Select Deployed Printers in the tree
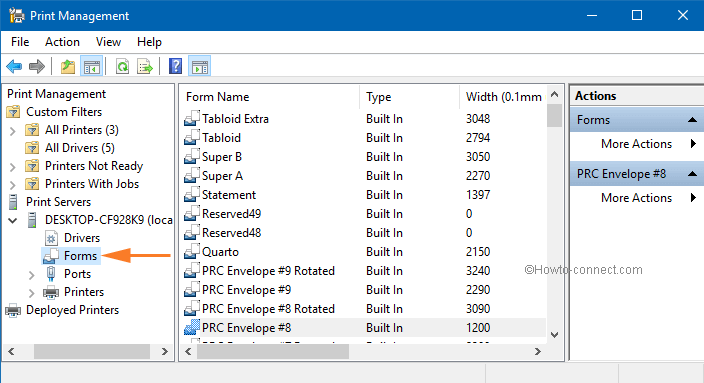Screen dimensions: 704x383 [x=72, y=310]
